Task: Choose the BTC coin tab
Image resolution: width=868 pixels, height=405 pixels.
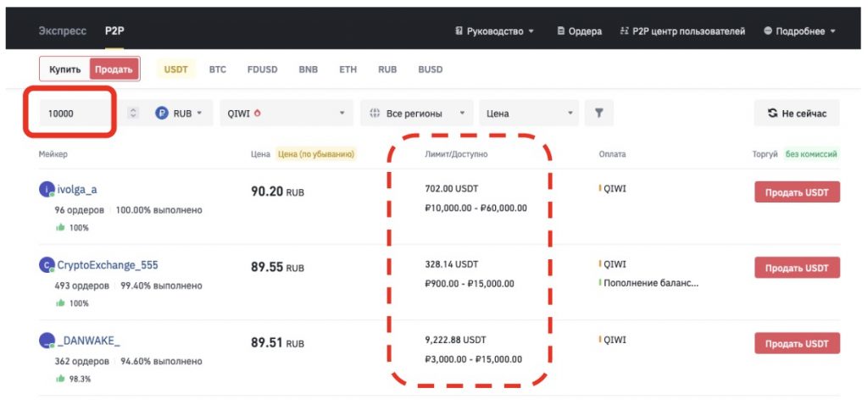Action: pos(218,69)
